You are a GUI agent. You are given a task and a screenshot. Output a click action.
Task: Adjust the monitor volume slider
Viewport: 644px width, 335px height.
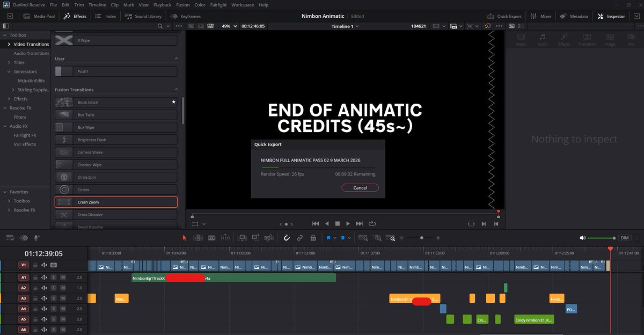tap(602, 237)
